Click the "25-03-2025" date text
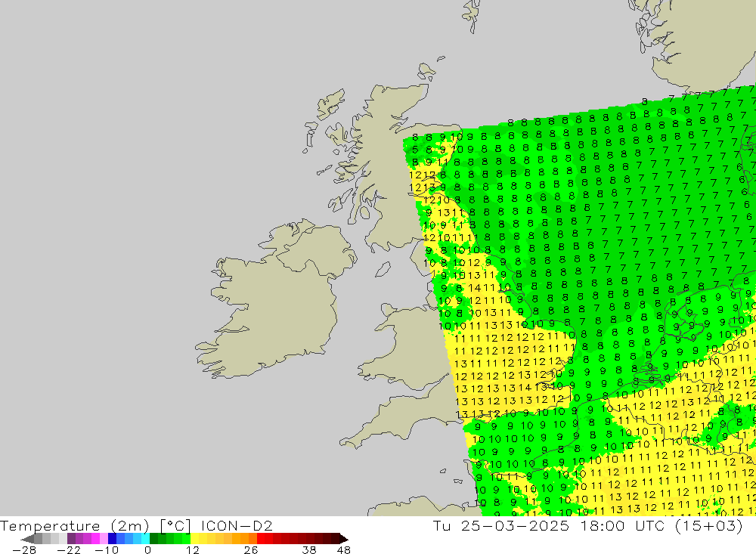The height and width of the screenshot is (554, 756). (515, 525)
